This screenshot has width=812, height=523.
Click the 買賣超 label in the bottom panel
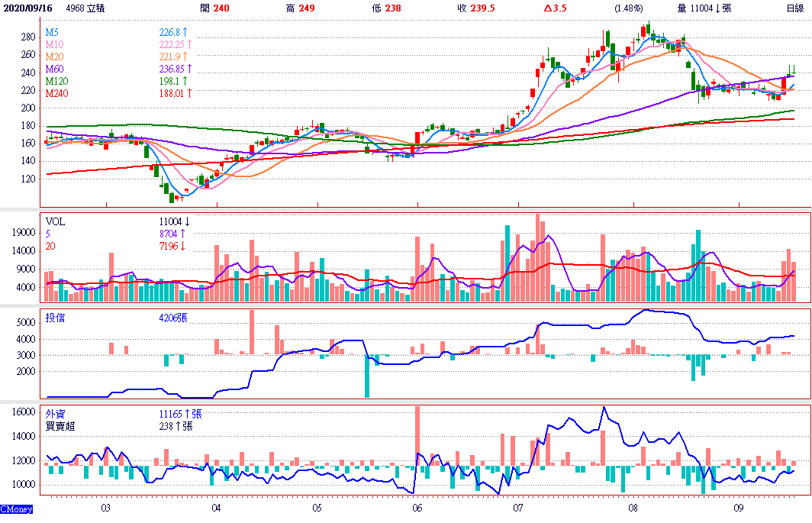pyautogui.click(x=61, y=426)
